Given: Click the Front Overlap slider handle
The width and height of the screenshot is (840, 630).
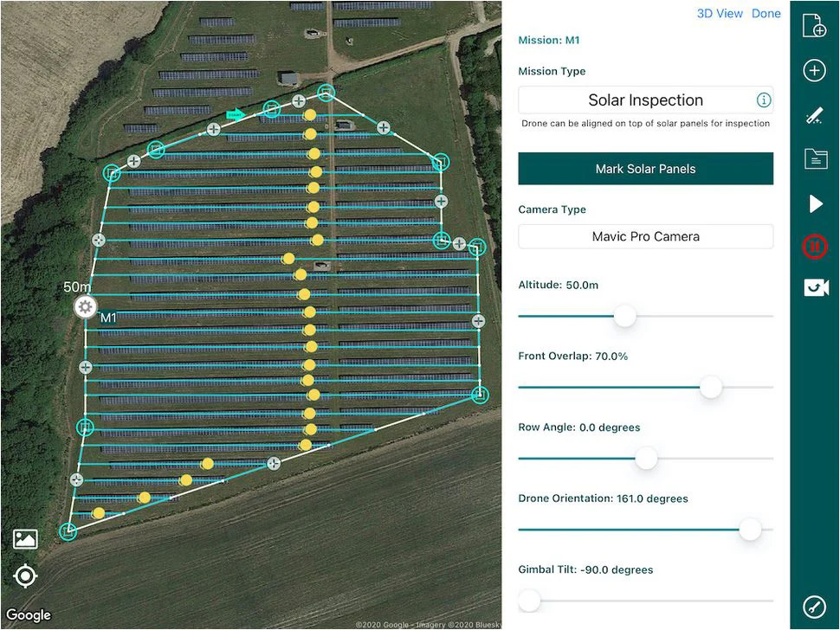Looking at the screenshot, I should [711, 388].
